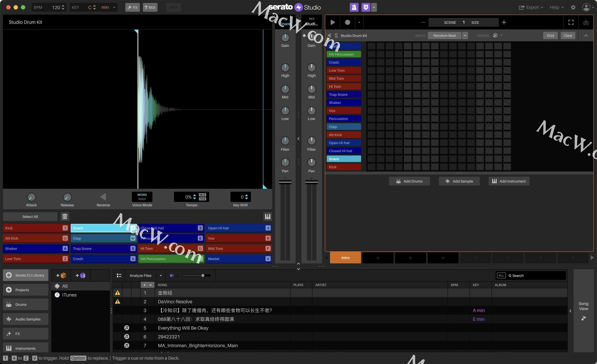This screenshot has width=597, height=364.
Task: Toggle the library list view icon
Action: [119, 275]
